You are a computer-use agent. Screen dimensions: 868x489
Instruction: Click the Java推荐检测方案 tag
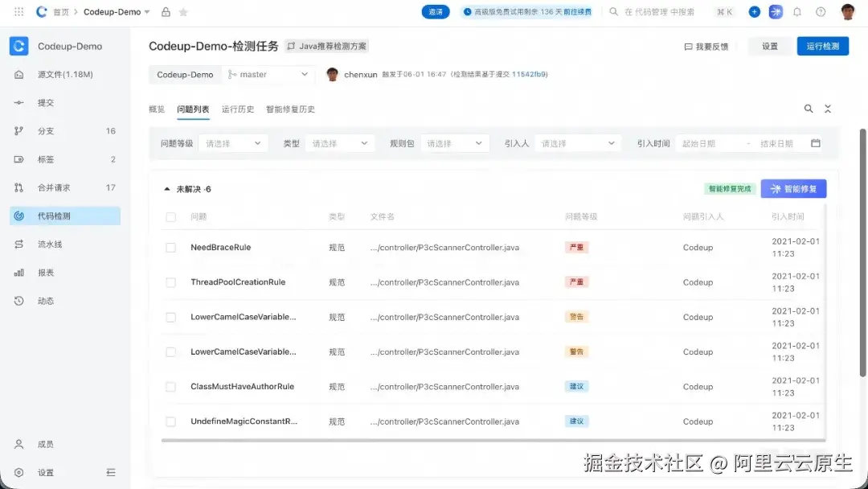tap(326, 46)
